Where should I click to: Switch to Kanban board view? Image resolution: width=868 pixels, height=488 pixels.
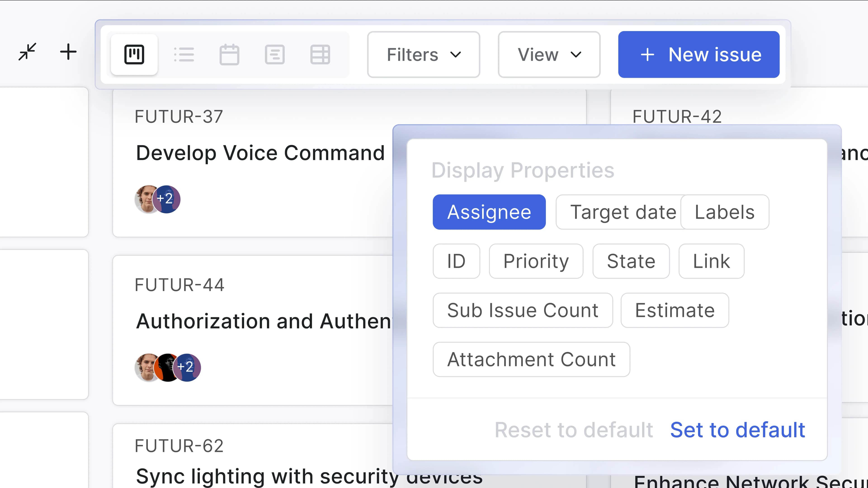click(134, 54)
